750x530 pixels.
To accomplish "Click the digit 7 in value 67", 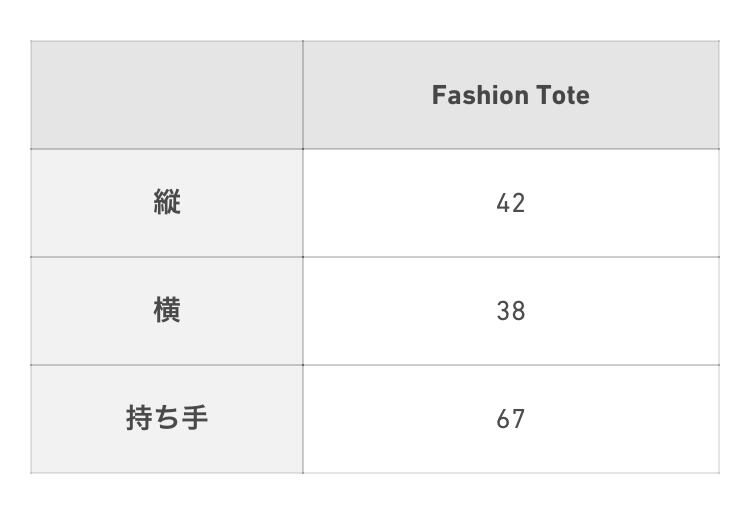I will pyautogui.click(x=518, y=418).
